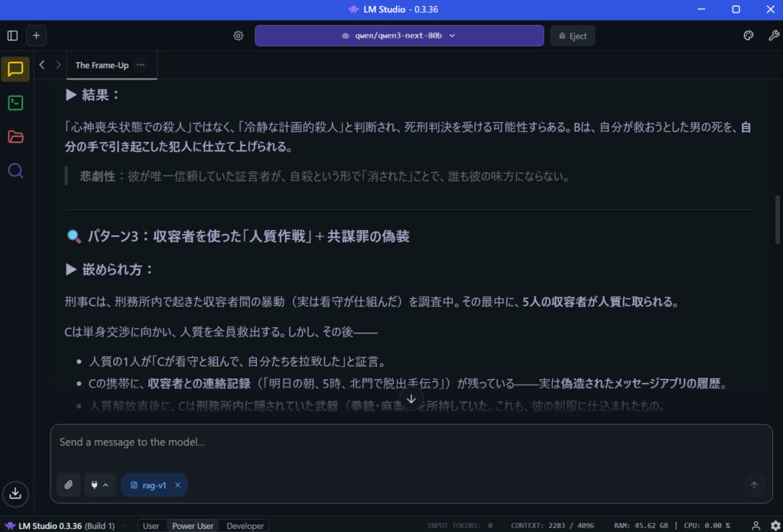Open the Chat view in sidebar
Viewport: 783px width, 532px height.
point(15,70)
